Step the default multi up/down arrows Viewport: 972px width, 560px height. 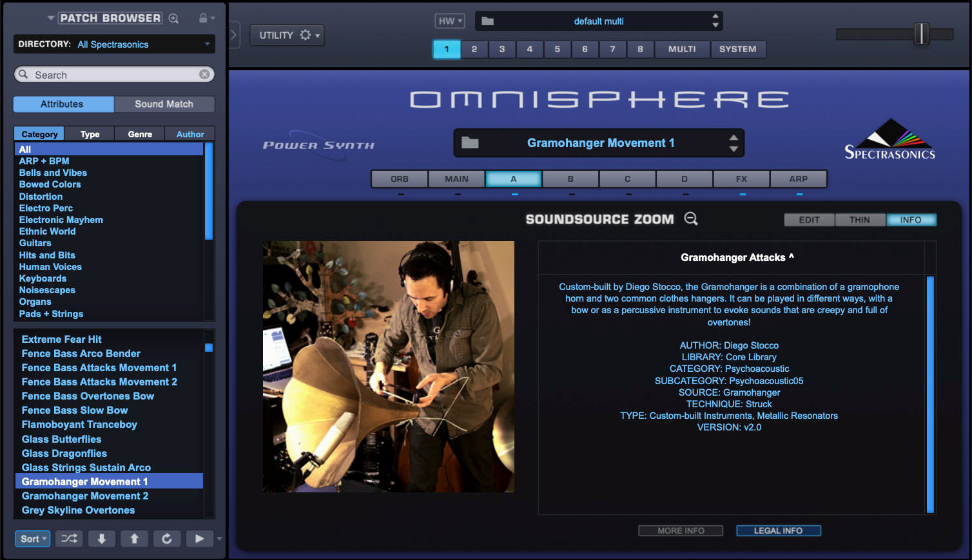click(715, 21)
